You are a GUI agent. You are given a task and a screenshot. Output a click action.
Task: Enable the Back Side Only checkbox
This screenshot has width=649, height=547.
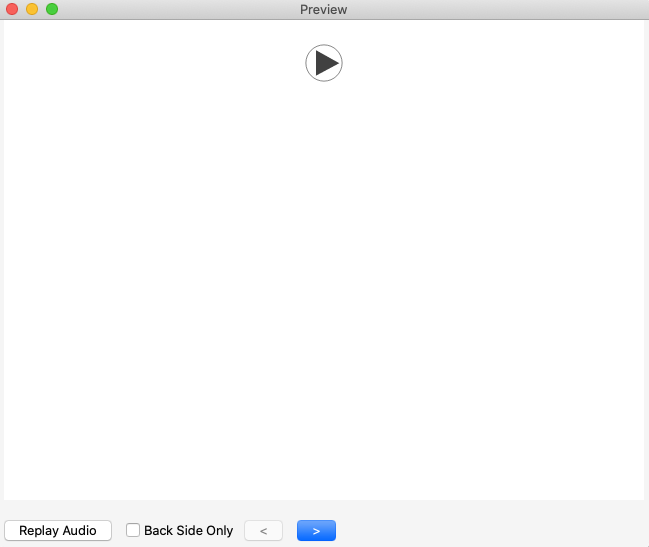point(133,530)
